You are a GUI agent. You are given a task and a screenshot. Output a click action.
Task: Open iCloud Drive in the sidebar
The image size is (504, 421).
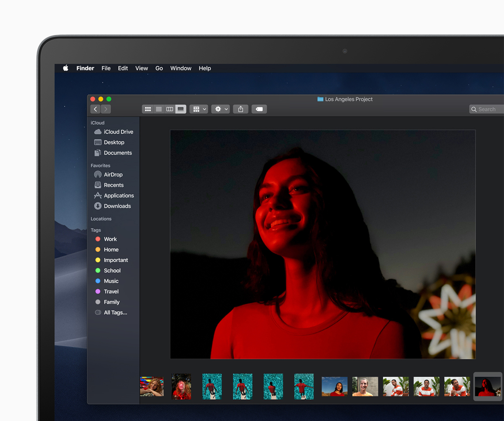(x=118, y=132)
